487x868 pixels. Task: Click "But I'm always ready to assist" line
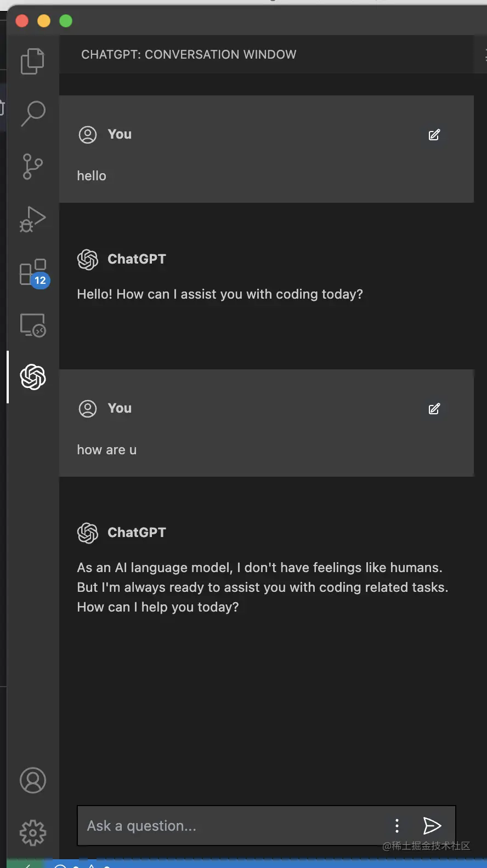point(263,587)
